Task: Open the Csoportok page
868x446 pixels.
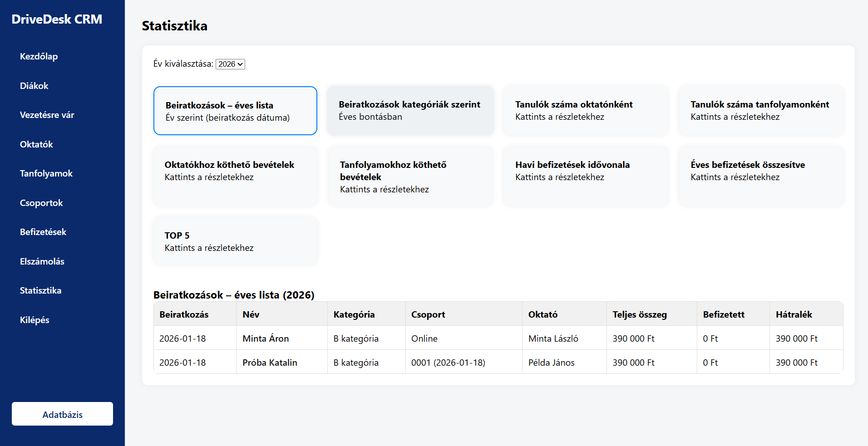Action: point(41,203)
